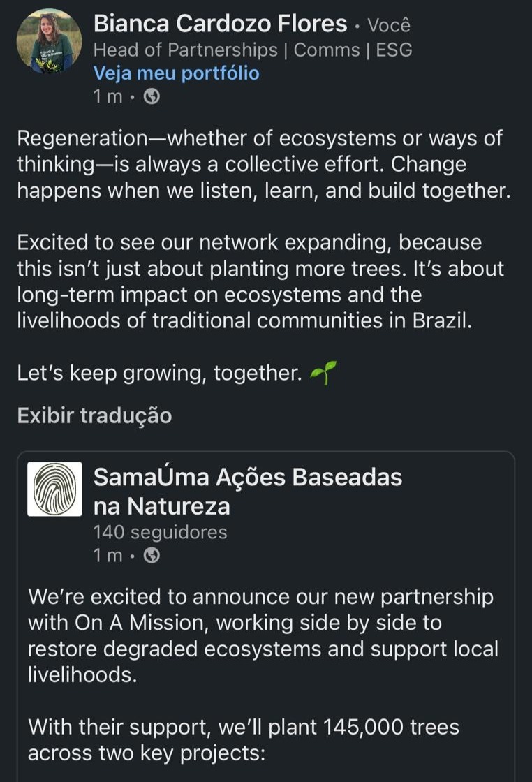
Task: Click the 140 seguidores follower count
Action: tap(160, 533)
